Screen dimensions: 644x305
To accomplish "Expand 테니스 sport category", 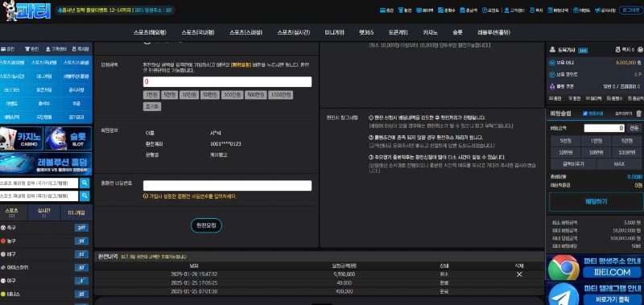I will (x=46, y=294).
